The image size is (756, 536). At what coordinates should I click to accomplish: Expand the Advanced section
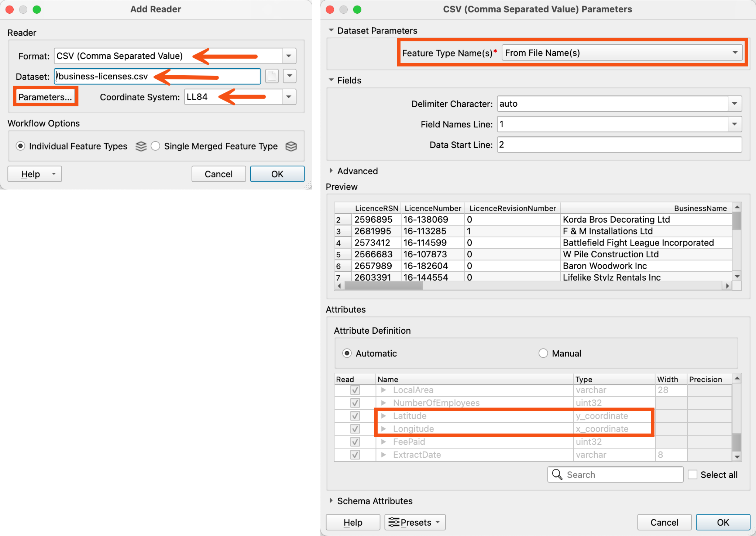(x=331, y=171)
